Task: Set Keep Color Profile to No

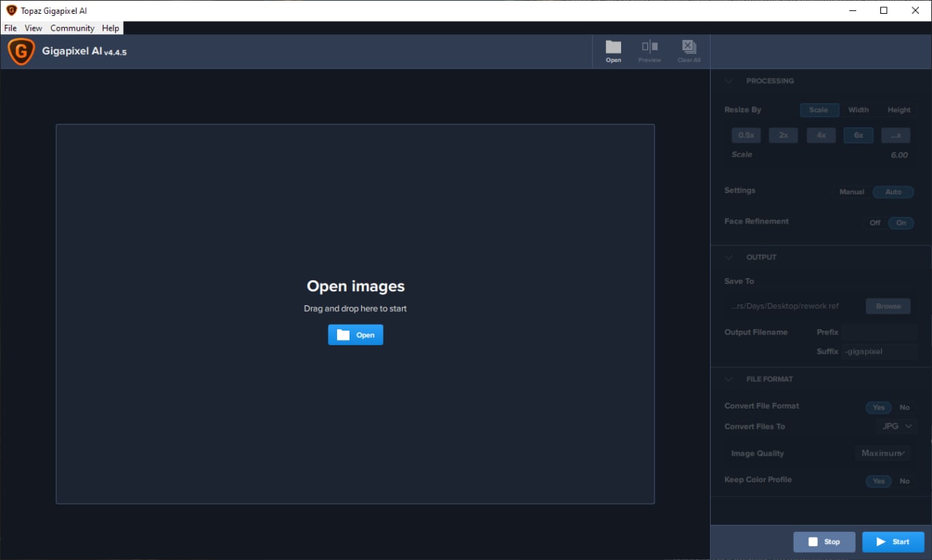Action: pos(904,481)
